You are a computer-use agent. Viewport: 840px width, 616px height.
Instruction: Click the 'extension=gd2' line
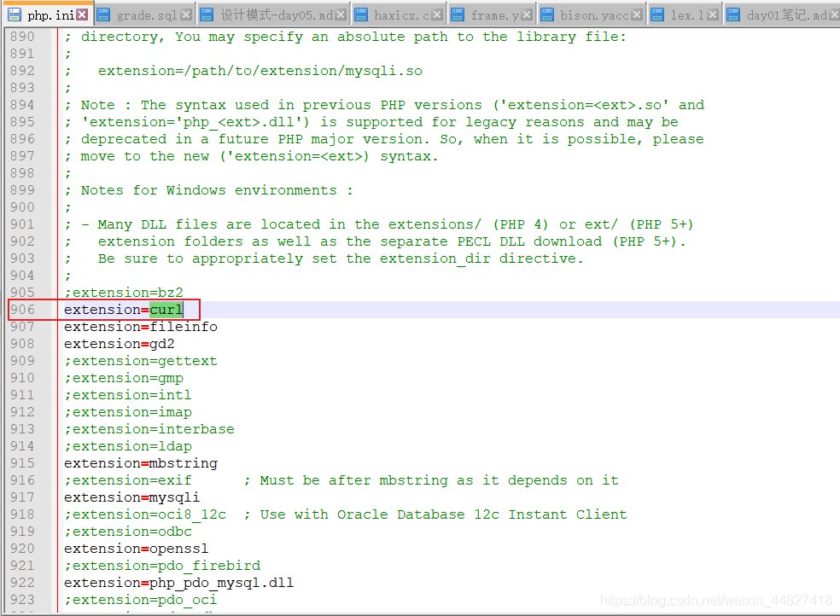pyautogui.click(x=120, y=344)
